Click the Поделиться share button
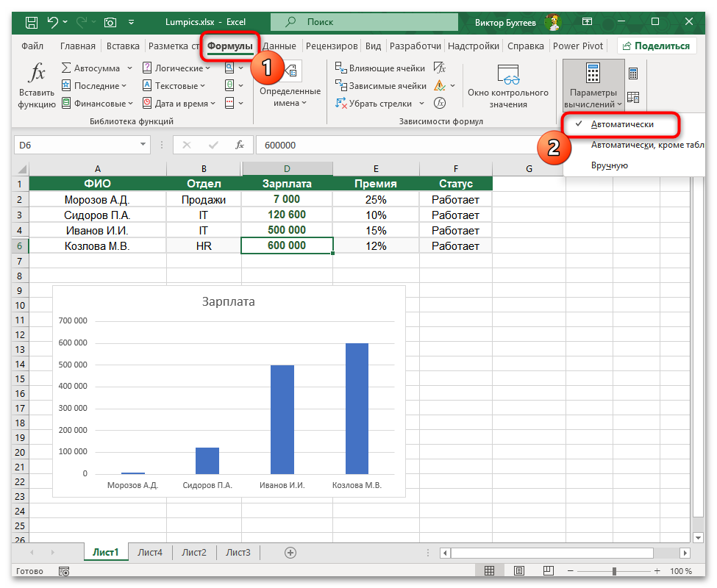Image resolution: width=717 pixels, height=588 pixels. (x=657, y=46)
